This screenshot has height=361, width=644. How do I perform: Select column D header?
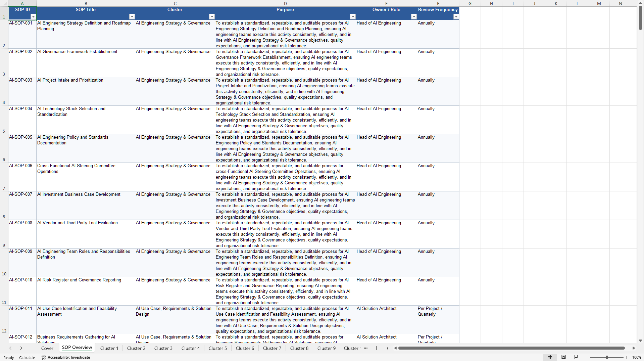(285, 3)
